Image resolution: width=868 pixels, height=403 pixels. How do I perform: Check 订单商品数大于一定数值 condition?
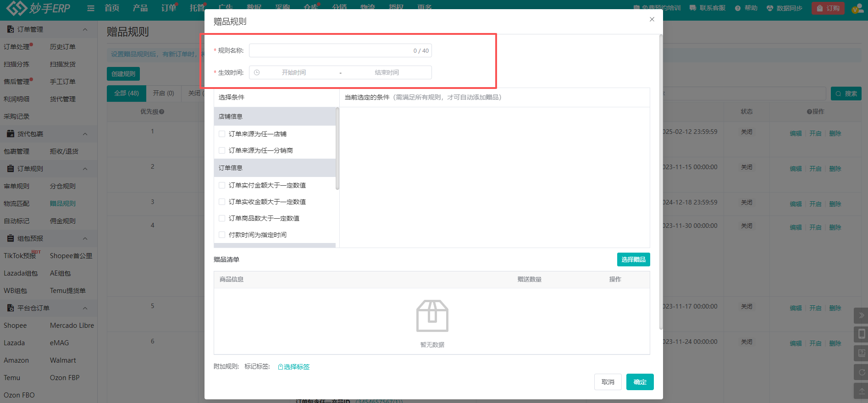pos(222,218)
